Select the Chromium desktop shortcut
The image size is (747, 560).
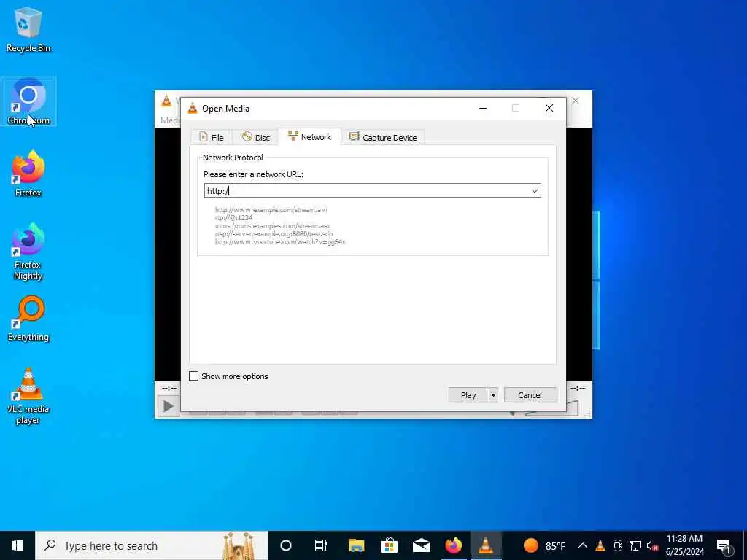coord(28,101)
